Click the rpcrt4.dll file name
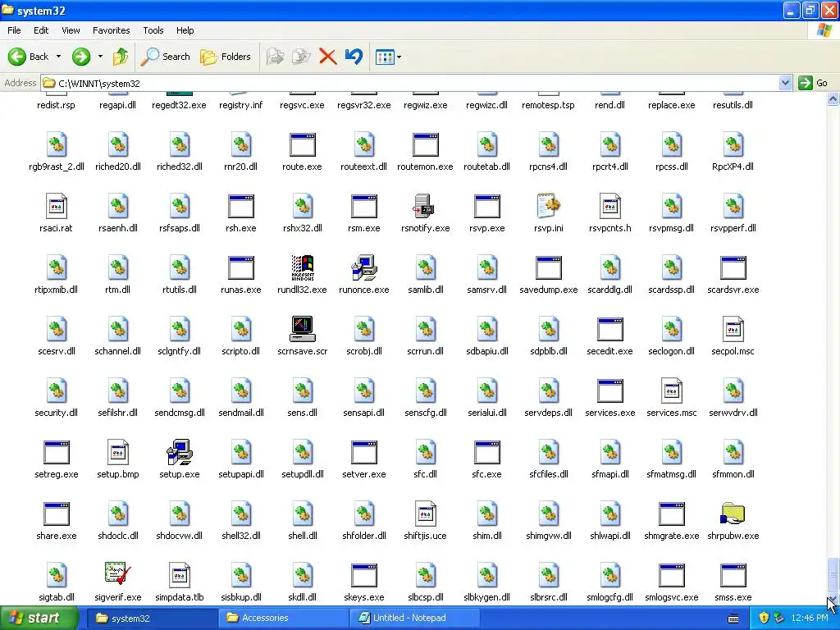Image resolution: width=840 pixels, height=630 pixels. click(x=609, y=167)
